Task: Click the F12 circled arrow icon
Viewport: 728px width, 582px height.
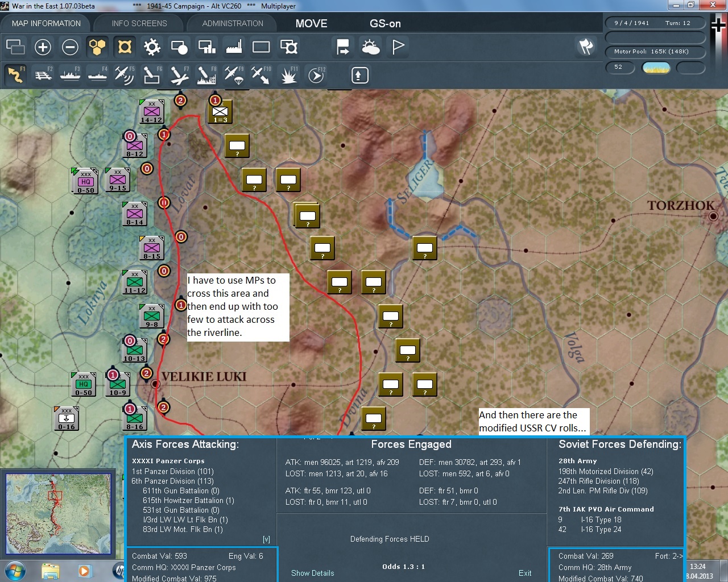Action: (316, 74)
